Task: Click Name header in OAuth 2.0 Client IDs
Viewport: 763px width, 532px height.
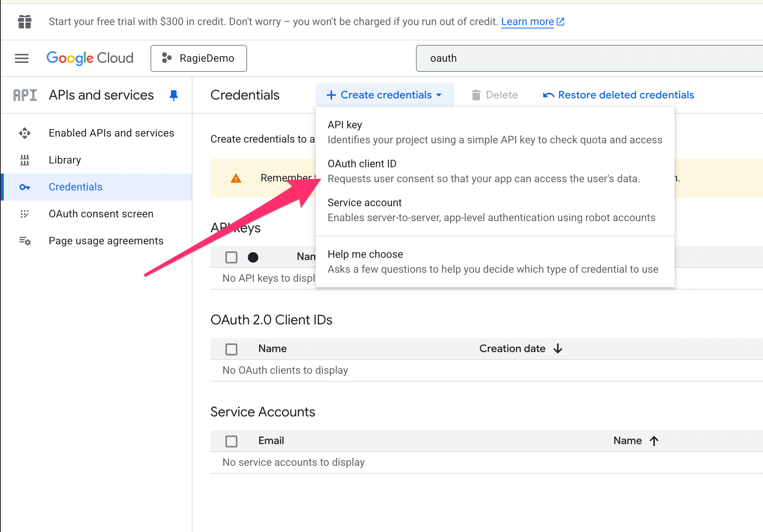Action: 273,349
